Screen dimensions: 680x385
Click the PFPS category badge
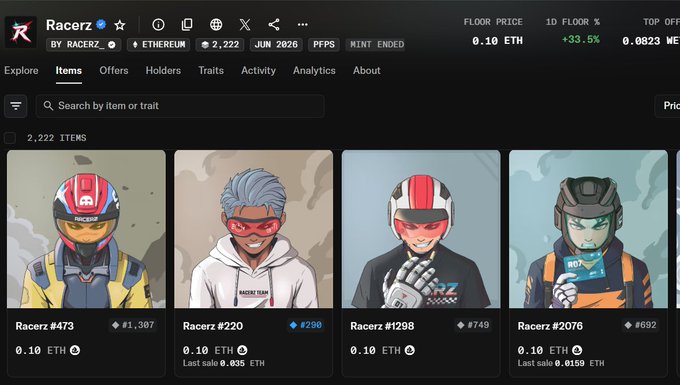pyautogui.click(x=324, y=45)
